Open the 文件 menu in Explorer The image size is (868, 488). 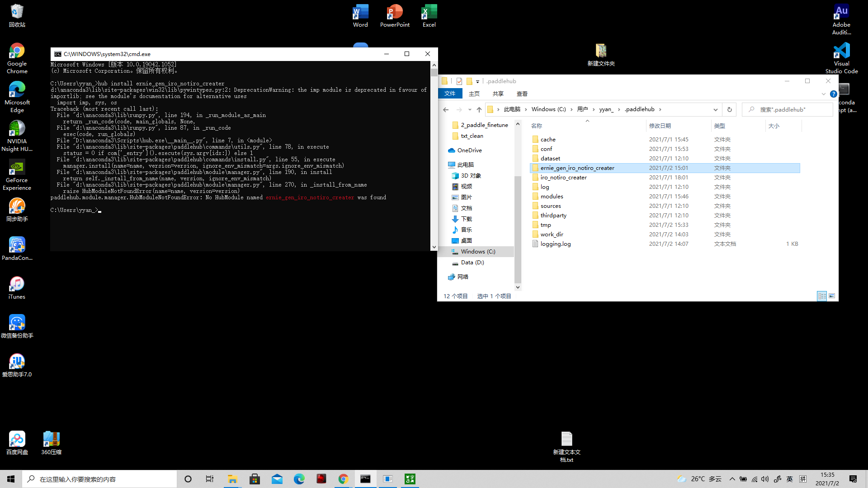click(x=450, y=94)
